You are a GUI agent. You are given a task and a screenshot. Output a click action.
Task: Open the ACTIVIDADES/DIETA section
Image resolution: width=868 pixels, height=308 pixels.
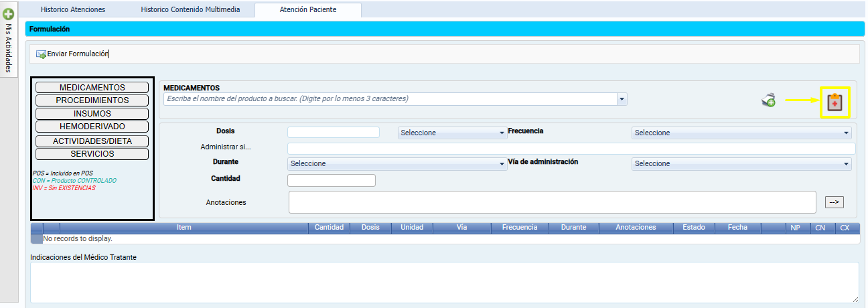pos(92,141)
